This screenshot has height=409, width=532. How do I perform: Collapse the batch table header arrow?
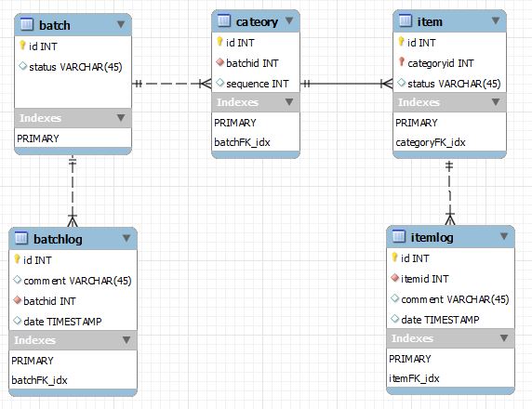tap(121, 25)
